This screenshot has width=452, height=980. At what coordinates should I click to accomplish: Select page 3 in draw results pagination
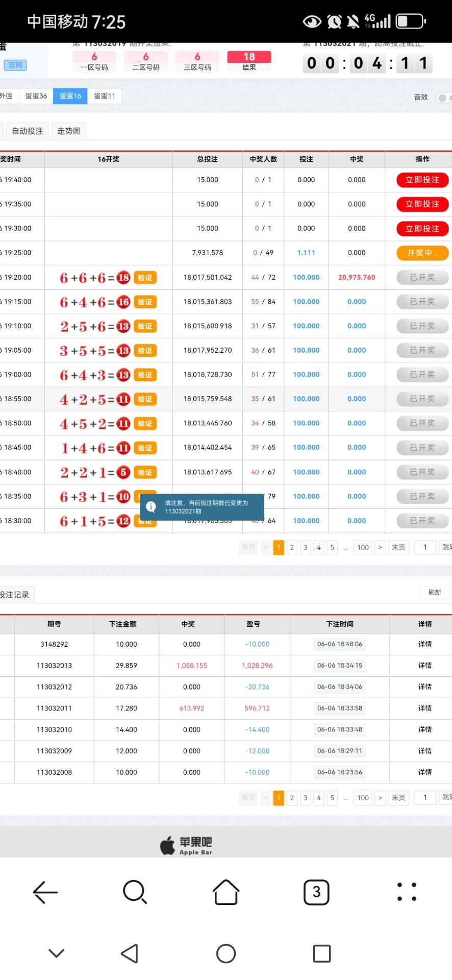tap(306, 548)
